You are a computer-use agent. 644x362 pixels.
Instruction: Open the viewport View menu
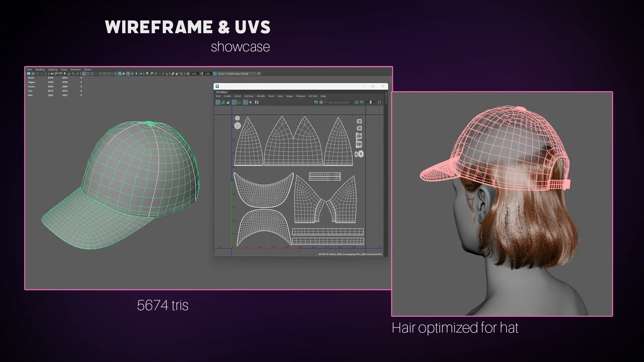pos(29,70)
